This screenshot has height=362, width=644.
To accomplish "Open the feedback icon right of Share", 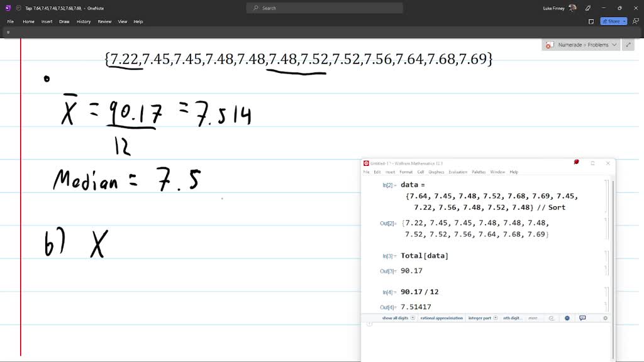I will [x=635, y=21].
